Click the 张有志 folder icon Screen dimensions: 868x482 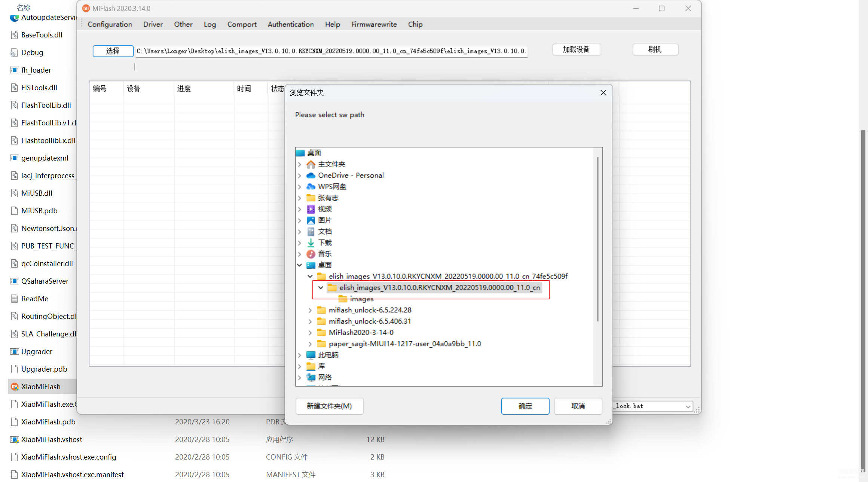point(311,198)
